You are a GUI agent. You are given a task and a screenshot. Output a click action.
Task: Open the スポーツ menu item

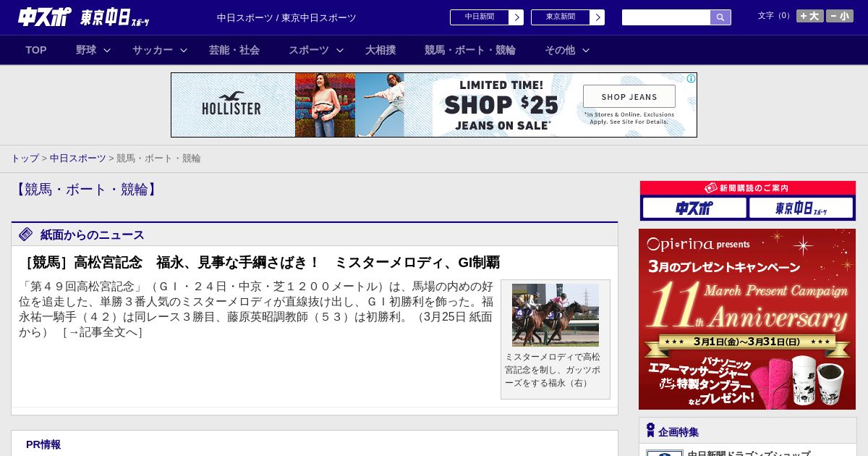tap(309, 50)
